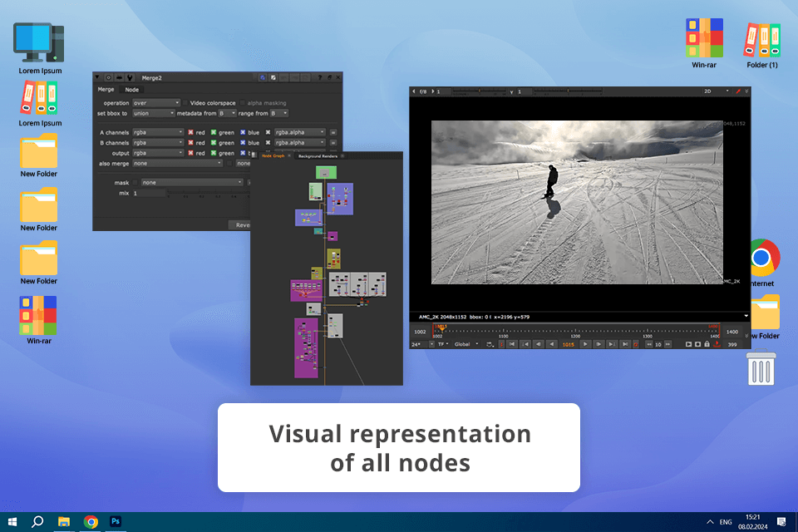Click the blue icon in Merge2 header

pyautogui.click(x=263, y=77)
